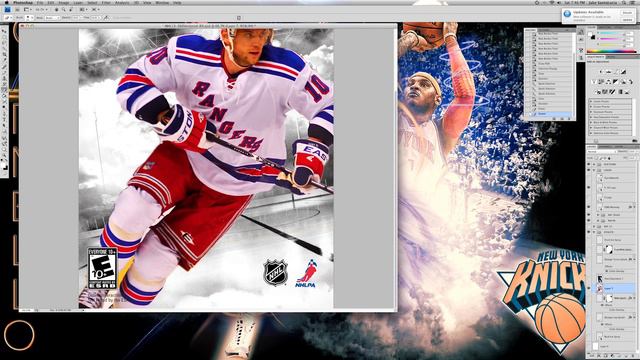Viewport: 640px width, 360px height.
Task: Delete layer with the Layers panel trash icon
Action: coord(633,355)
